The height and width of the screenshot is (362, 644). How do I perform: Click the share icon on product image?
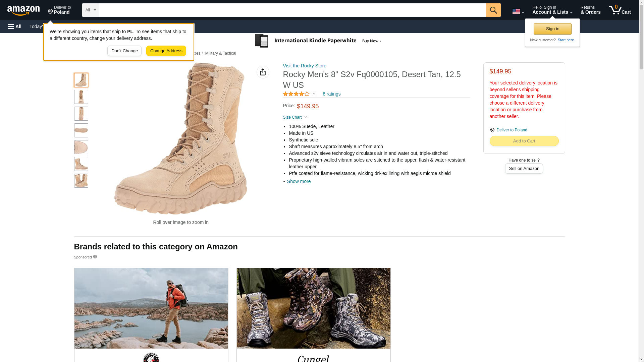coord(263,72)
